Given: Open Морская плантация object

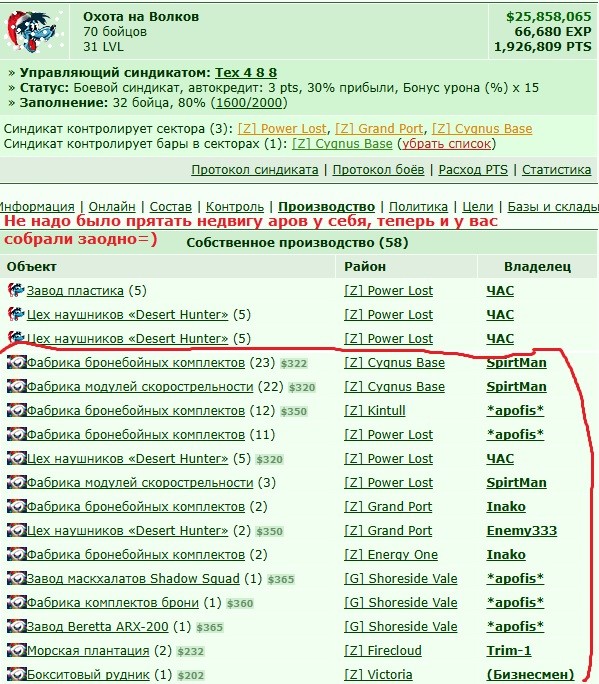Looking at the screenshot, I should (88, 650).
